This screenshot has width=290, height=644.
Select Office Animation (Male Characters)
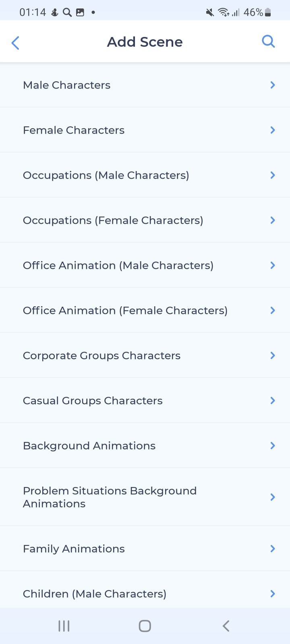click(x=145, y=265)
